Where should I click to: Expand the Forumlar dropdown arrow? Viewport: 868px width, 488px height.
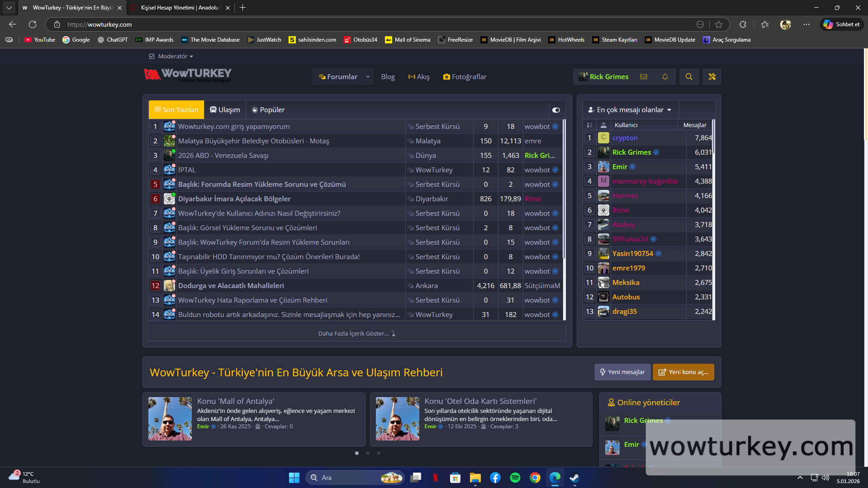point(368,77)
